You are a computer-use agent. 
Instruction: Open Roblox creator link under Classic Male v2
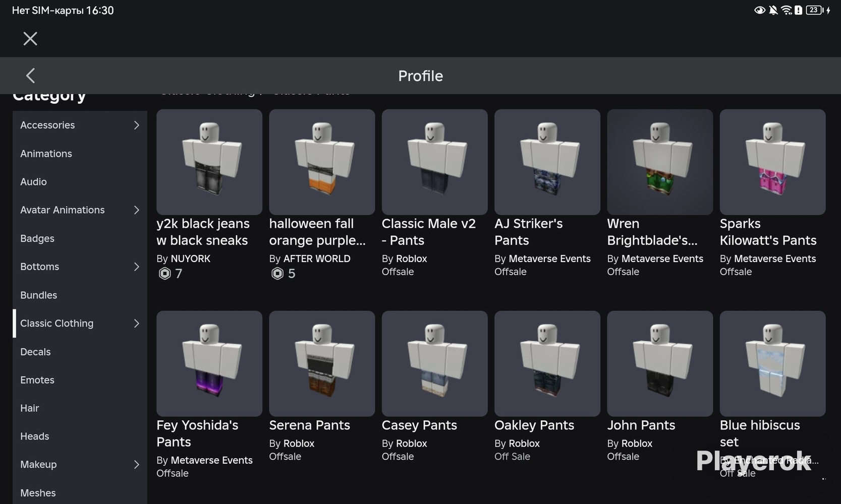point(411,259)
